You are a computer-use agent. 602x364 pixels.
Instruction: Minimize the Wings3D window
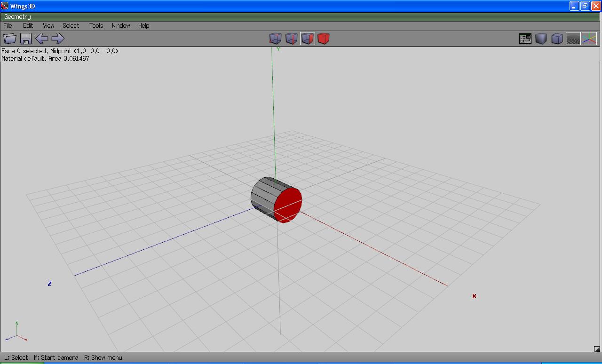point(574,6)
